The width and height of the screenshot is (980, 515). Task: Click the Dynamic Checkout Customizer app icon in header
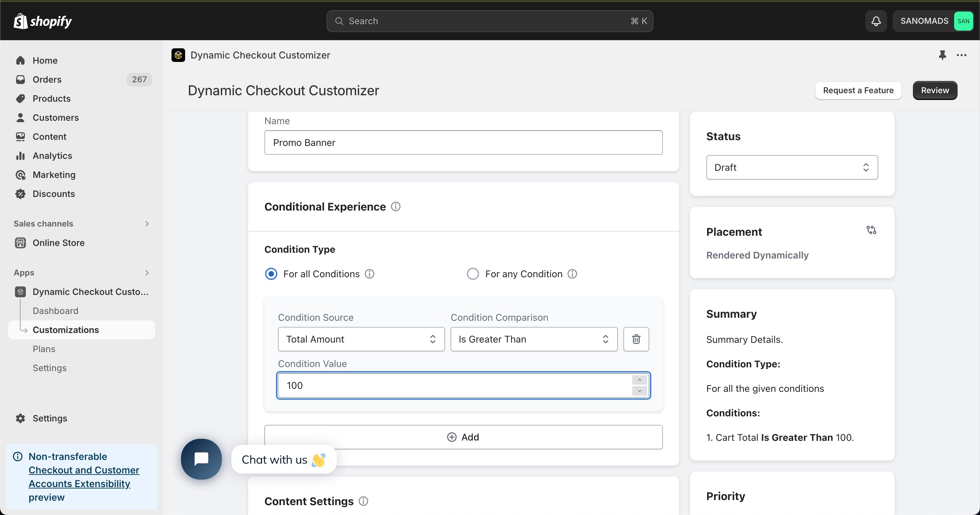coord(178,55)
